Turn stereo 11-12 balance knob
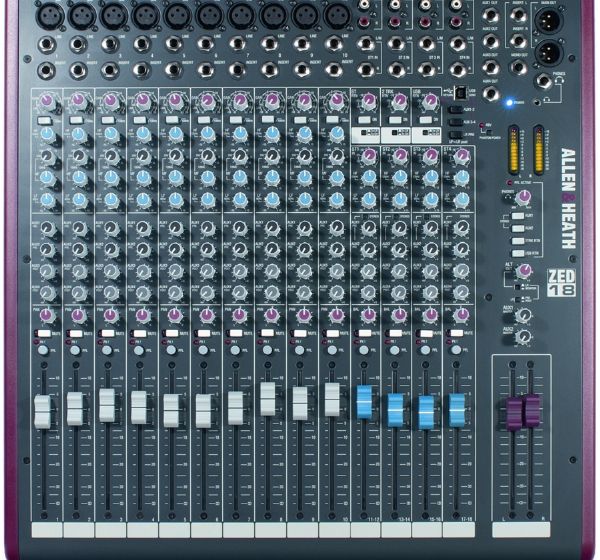This screenshot has height=560, width=600. click(x=368, y=315)
